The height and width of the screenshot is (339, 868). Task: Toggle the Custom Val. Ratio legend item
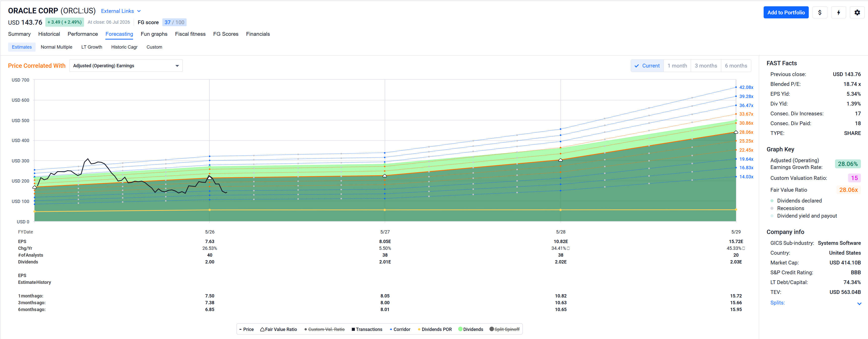[x=324, y=329]
